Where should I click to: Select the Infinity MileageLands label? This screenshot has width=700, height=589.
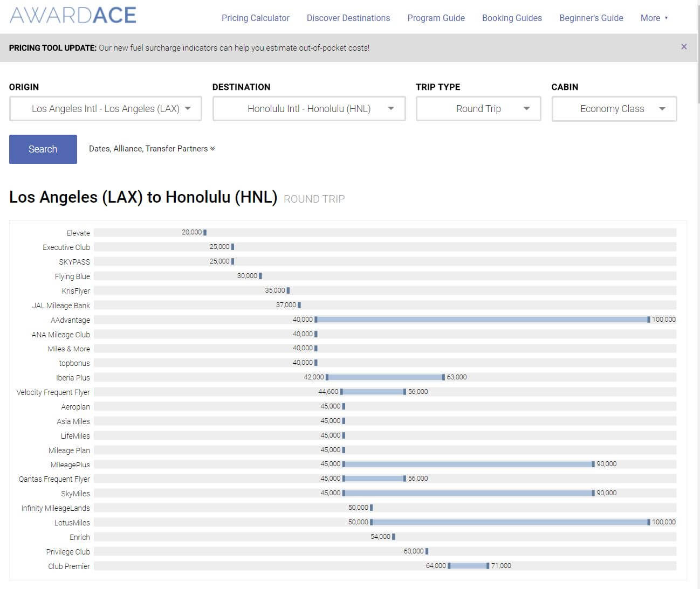click(56, 509)
